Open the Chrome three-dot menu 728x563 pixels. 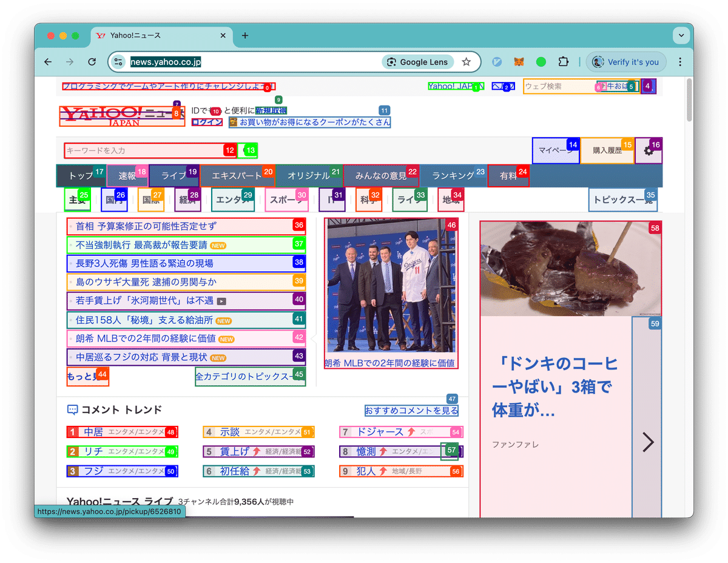click(680, 62)
